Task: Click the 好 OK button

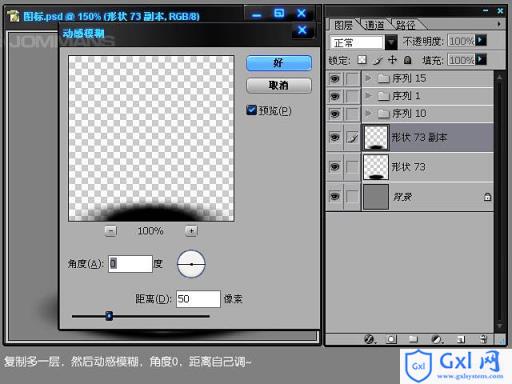Action: click(279, 63)
